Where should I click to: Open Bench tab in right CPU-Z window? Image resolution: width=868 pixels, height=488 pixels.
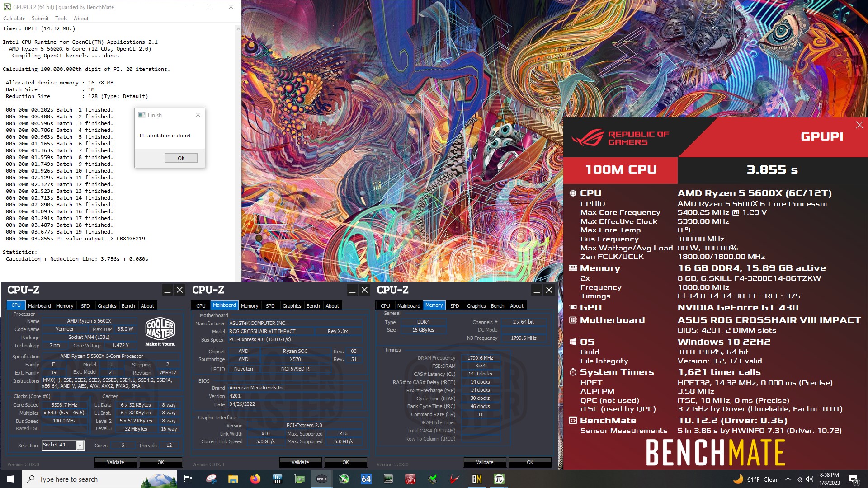click(498, 306)
